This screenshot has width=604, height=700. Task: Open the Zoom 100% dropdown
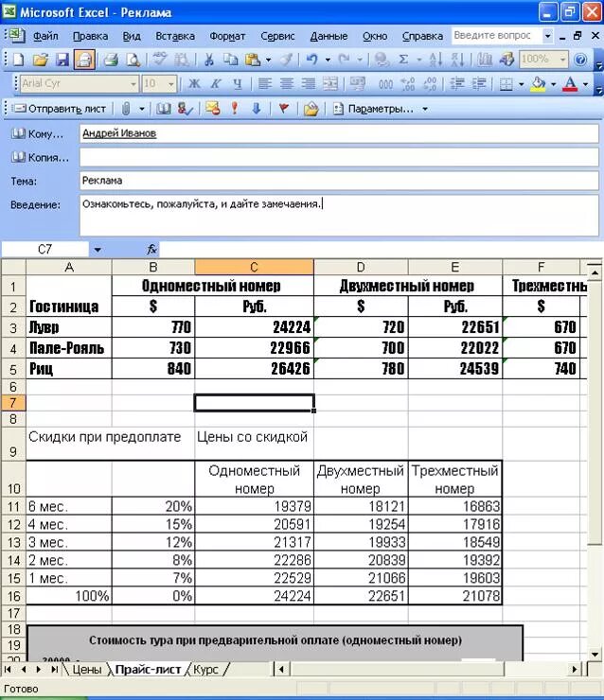(563, 60)
